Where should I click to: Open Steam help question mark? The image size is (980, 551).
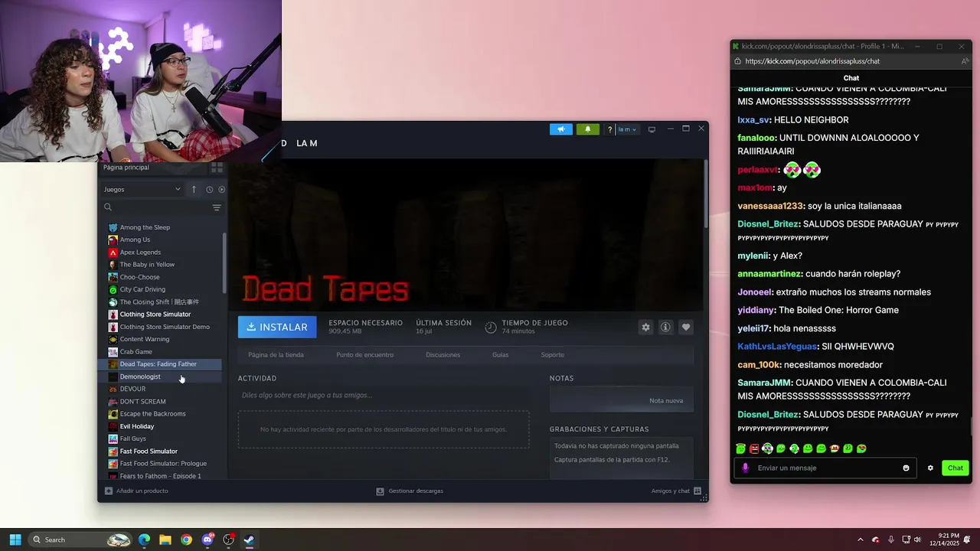coord(609,129)
